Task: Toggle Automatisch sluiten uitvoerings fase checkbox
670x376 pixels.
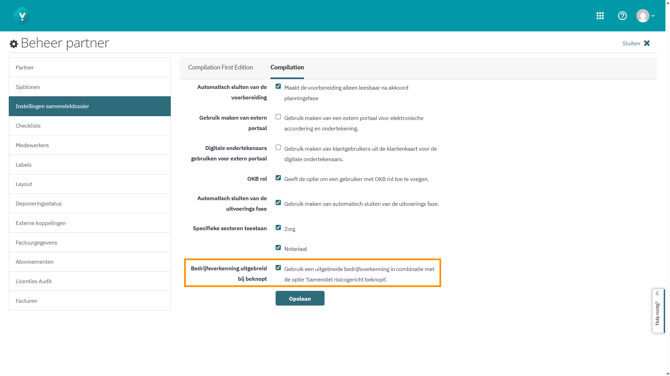Action: tap(278, 203)
